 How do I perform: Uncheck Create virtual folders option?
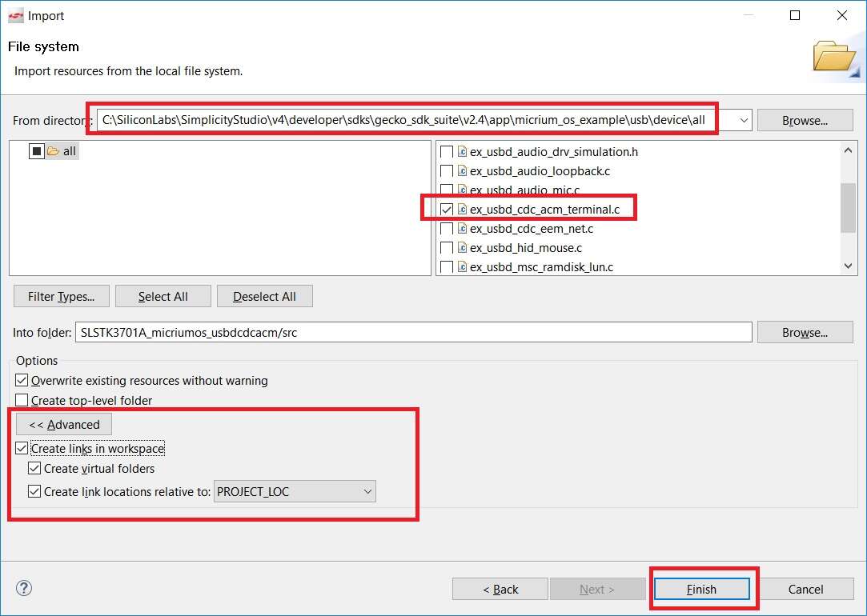pyautogui.click(x=34, y=469)
